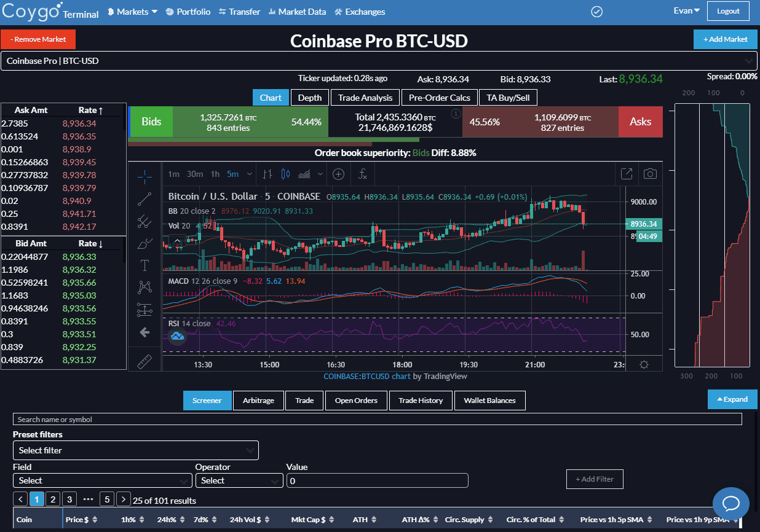760x532 pixels.
Task: Click the Remove Market button
Action: 38,39
